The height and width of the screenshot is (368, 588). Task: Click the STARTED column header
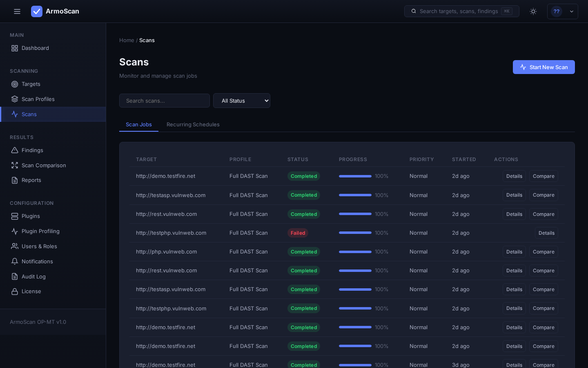464,159
